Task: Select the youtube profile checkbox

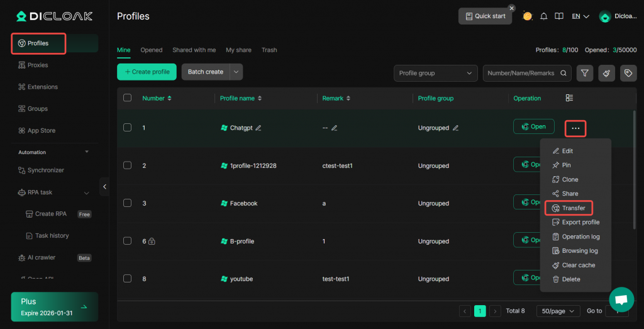Action: coord(127,279)
